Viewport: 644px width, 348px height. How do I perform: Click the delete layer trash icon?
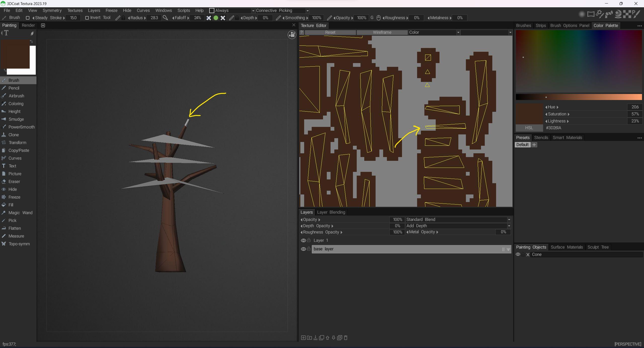(x=346, y=338)
